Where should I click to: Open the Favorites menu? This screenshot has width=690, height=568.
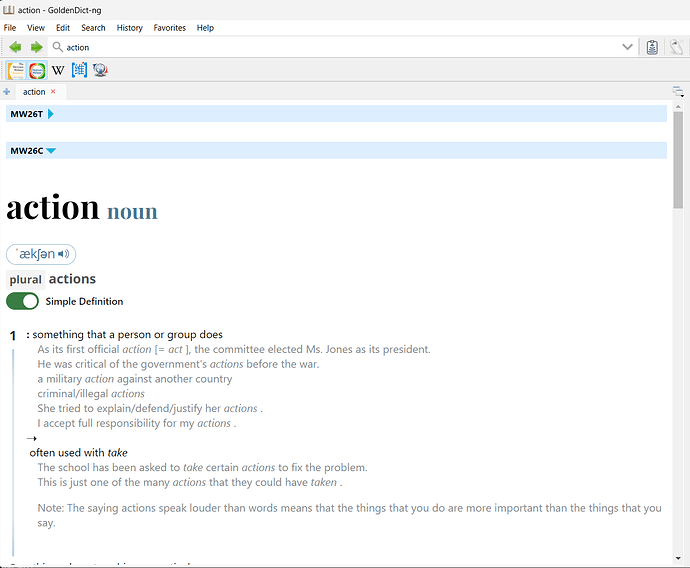coord(169,28)
